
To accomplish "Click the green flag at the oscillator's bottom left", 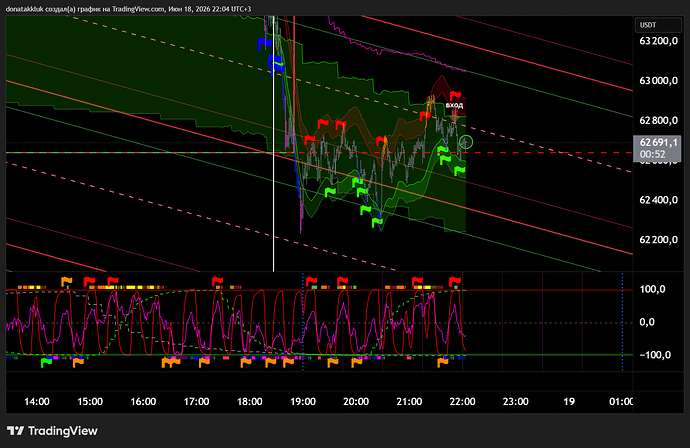I will pyautogui.click(x=46, y=363).
